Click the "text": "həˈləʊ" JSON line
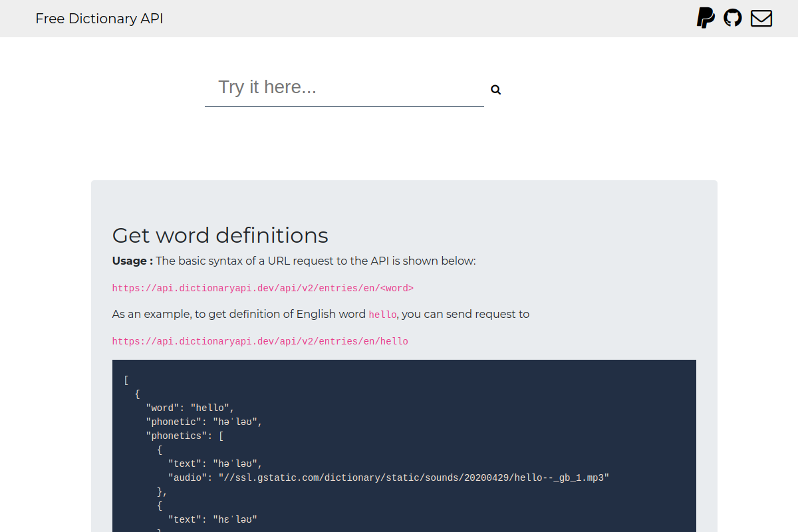This screenshot has width=798, height=532. 215,464
